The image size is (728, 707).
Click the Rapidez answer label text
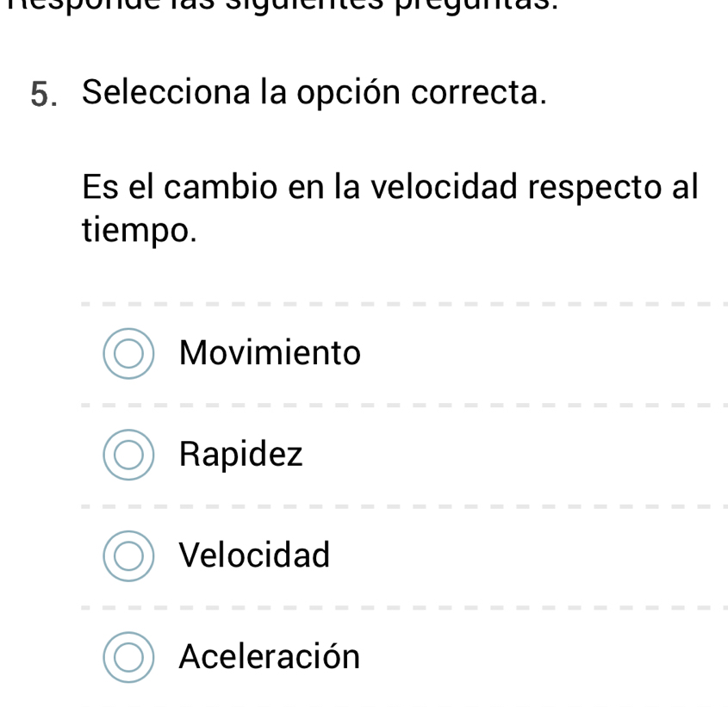(x=241, y=455)
